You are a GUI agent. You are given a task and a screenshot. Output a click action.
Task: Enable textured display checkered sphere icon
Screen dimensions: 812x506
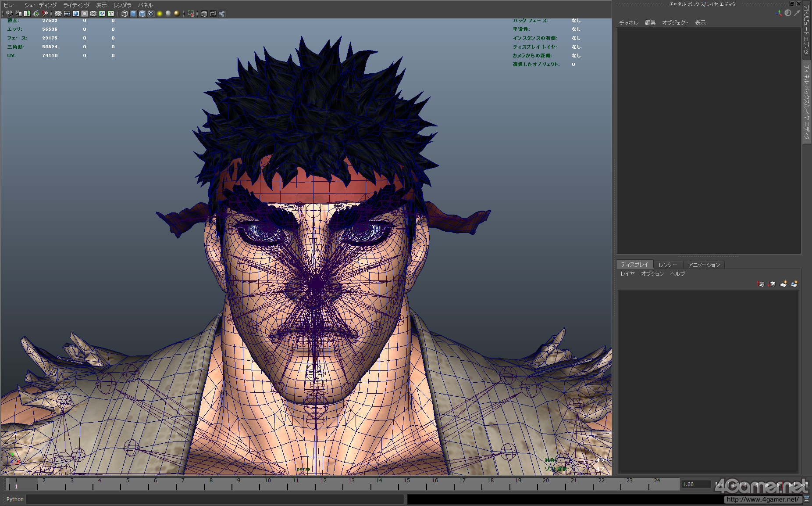coord(151,14)
